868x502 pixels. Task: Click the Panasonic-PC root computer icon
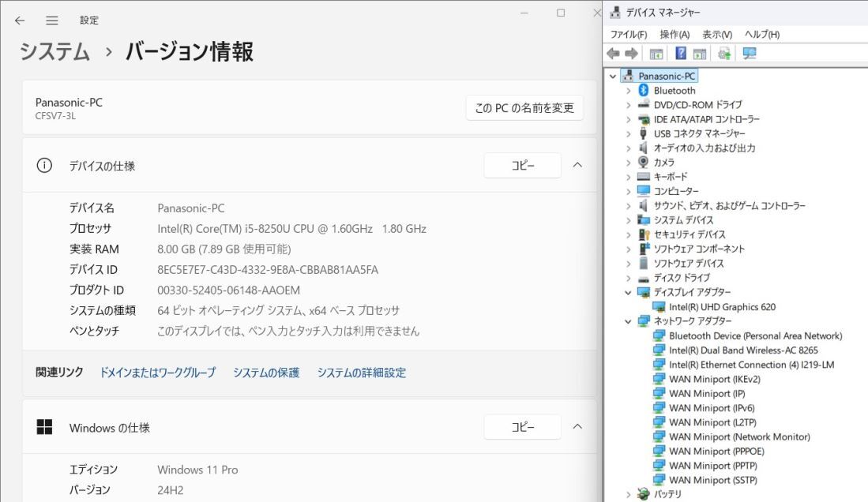coord(628,76)
